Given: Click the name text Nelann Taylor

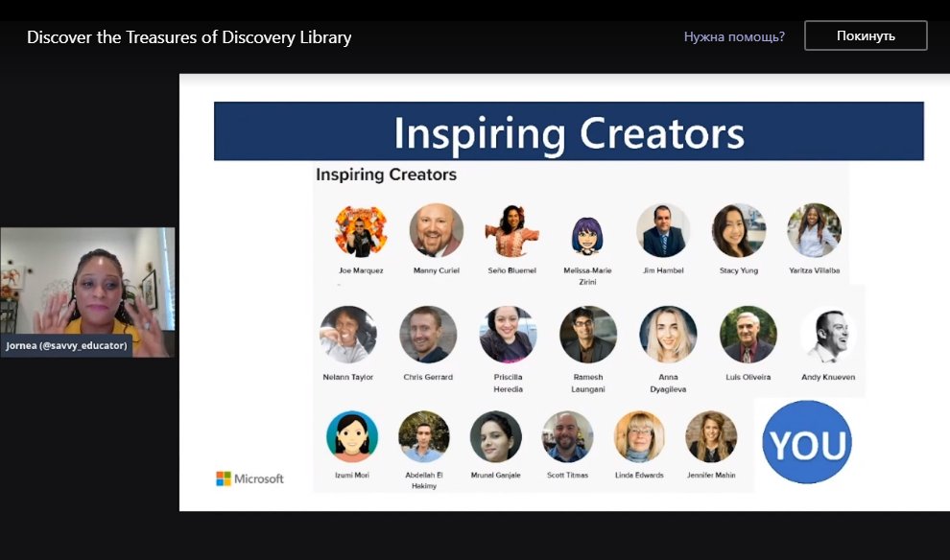Looking at the screenshot, I should click(347, 377).
